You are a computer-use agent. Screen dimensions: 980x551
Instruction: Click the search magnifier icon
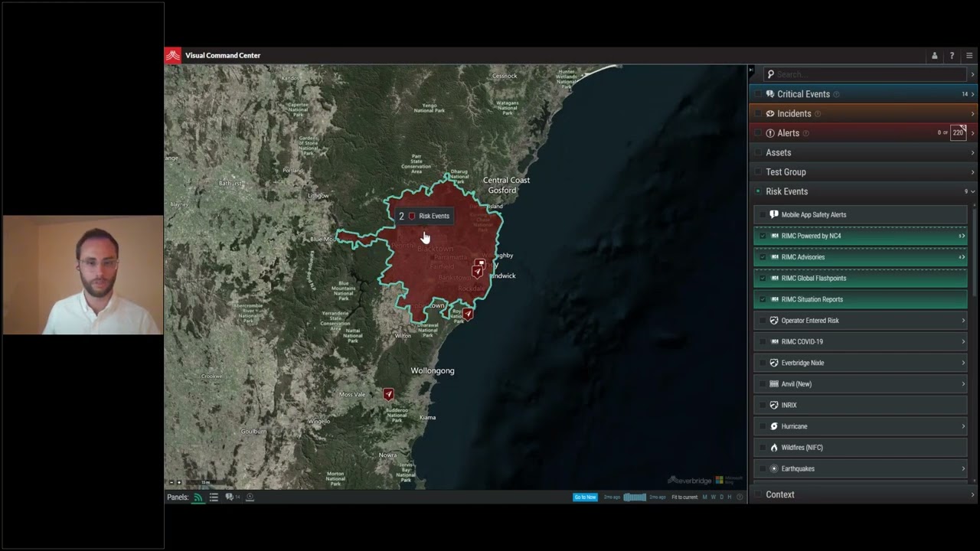pos(771,74)
